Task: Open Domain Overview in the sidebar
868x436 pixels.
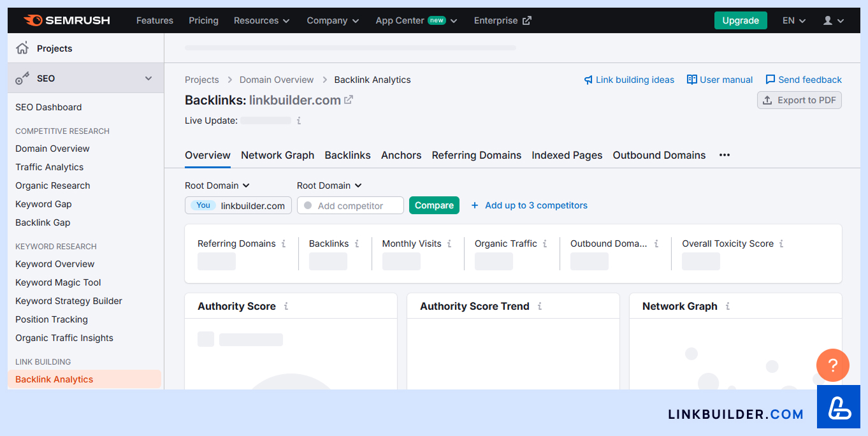Action: coord(52,149)
